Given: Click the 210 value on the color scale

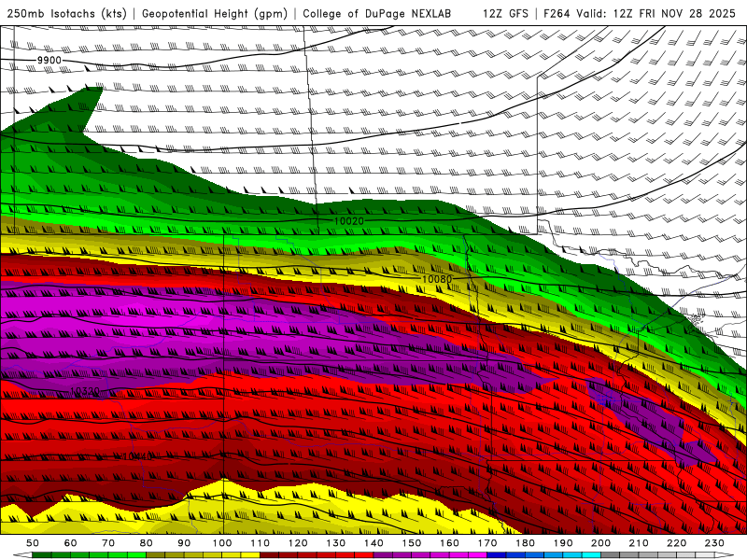Looking at the screenshot, I should pos(639,543).
